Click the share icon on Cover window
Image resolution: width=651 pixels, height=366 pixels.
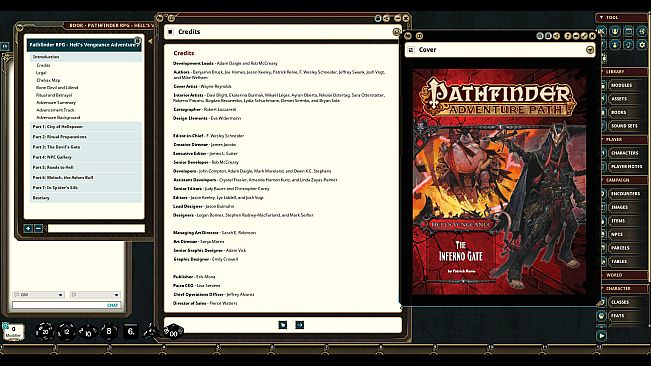tap(556, 36)
